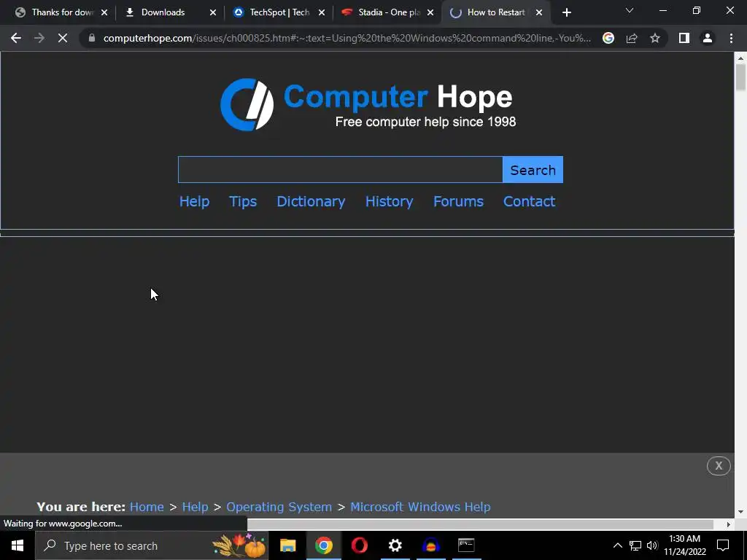The image size is (747, 560).
Task: Stop loading the page
Action: click(x=63, y=38)
